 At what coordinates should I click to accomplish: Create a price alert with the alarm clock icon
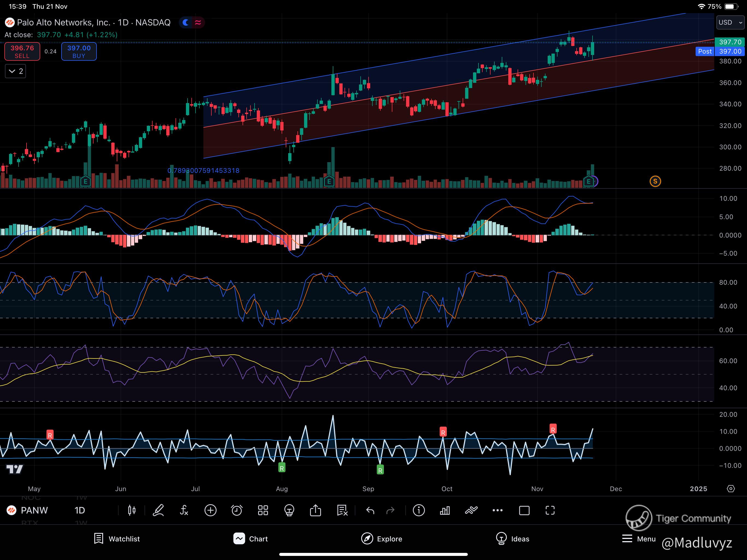[x=237, y=510]
